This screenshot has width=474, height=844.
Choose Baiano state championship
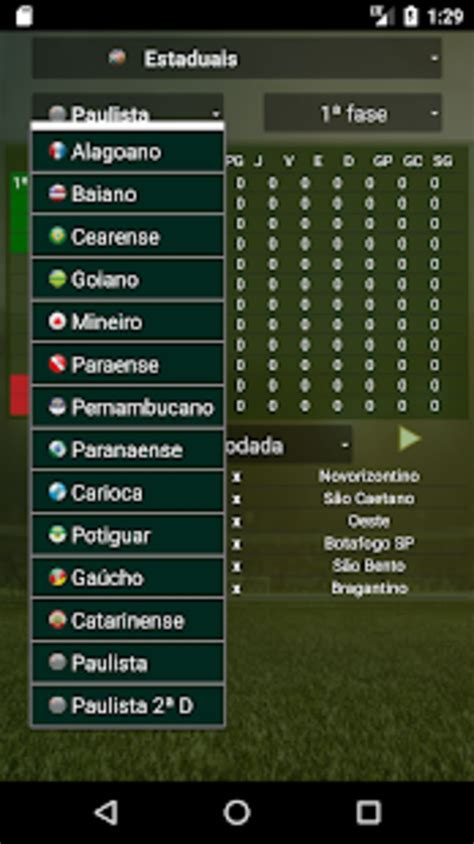(x=128, y=194)
